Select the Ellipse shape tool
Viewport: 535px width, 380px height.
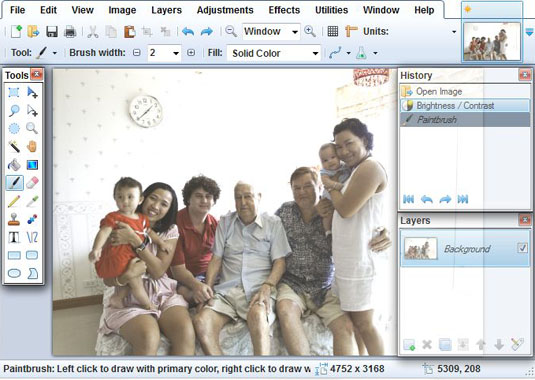pyautogui.click(x=14, y=273)
